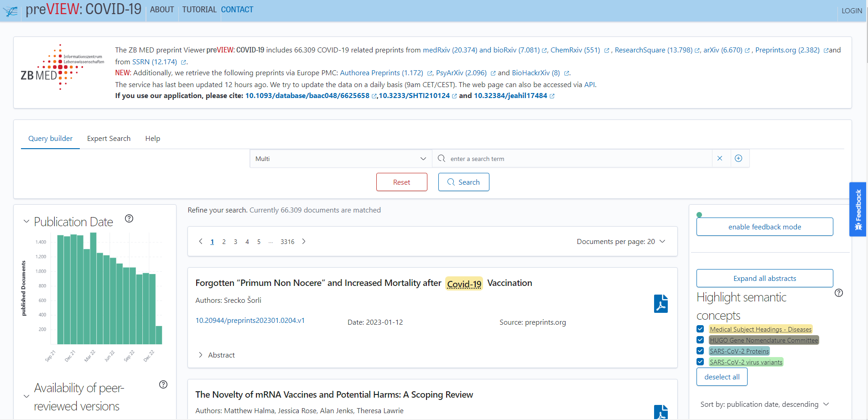This screenshot has height=420, width=868.
Task: Click the add search field plus icon
Action: point(738,158)
